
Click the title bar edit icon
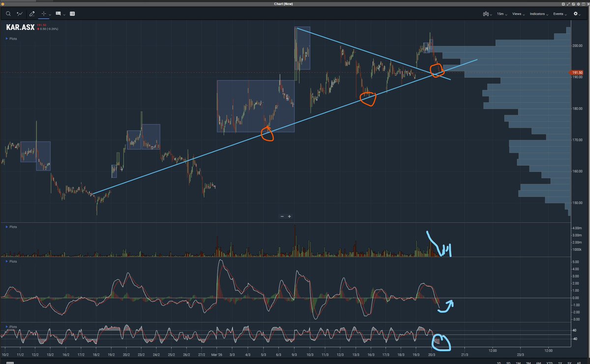(x=573, y=4)
